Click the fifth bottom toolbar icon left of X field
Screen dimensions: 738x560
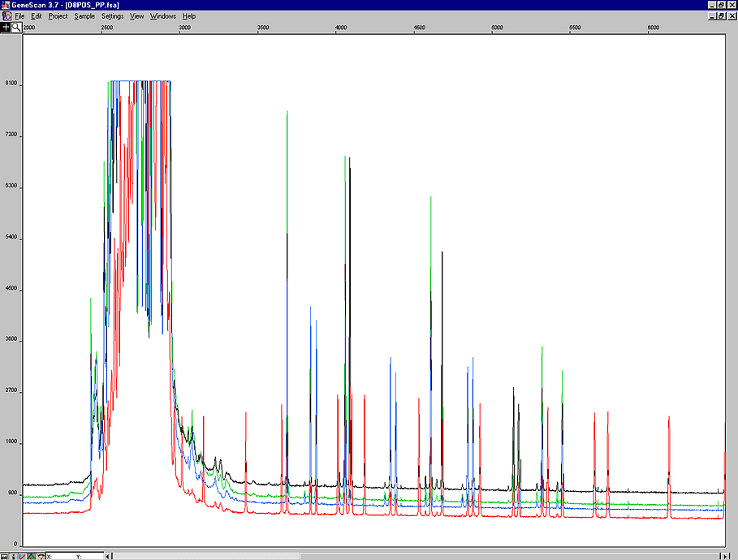40,556
